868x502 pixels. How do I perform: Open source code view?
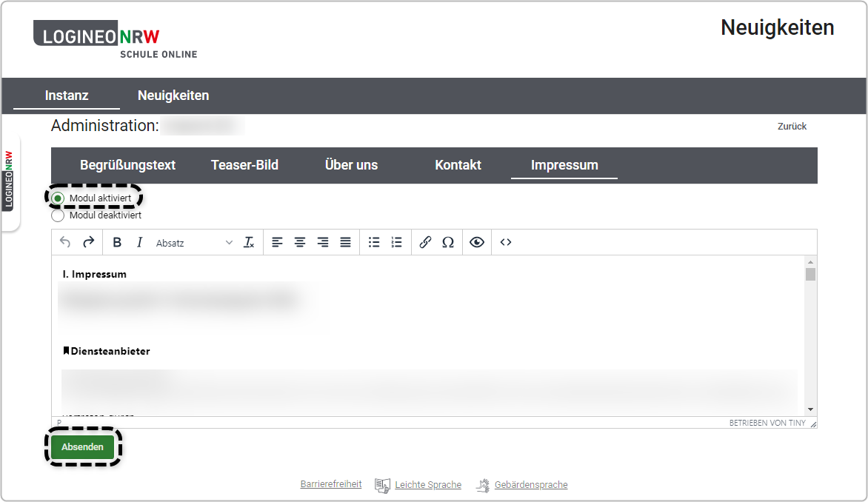505,242
